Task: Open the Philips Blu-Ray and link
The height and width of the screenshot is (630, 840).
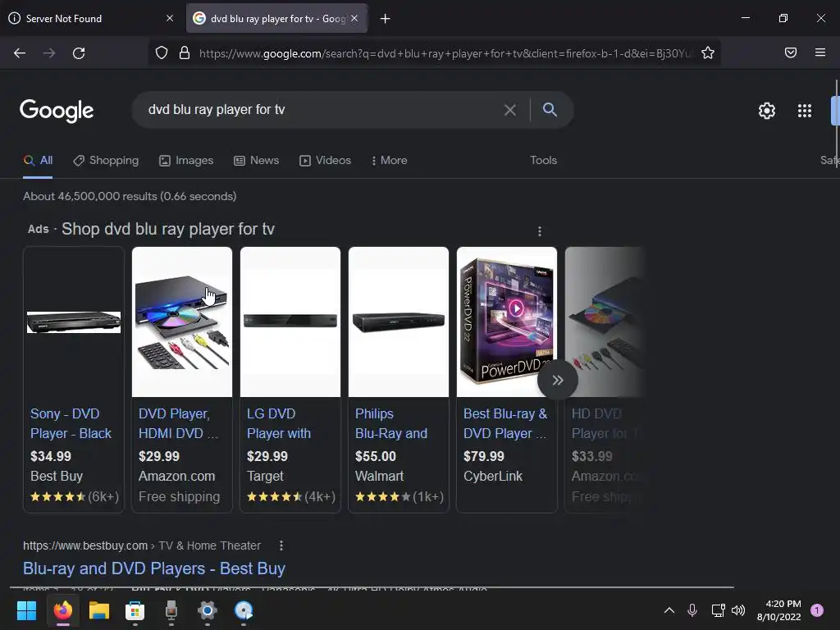Action: pos(391,424)
